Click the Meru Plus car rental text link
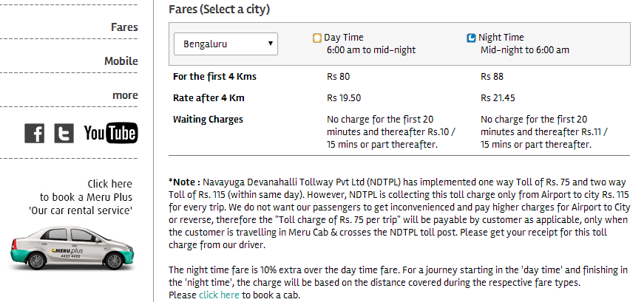This screenshot has height=302, width=644. (x=86, y=197)
